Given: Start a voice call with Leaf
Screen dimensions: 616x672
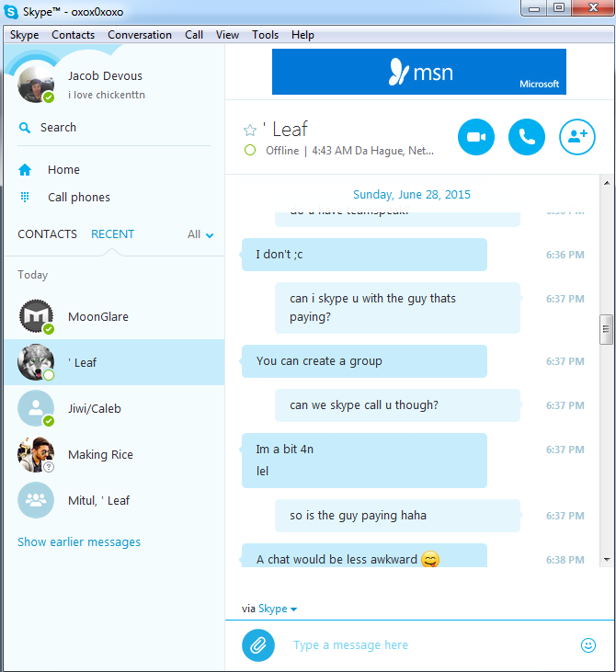Looking at the screenshot, I should point(527,137).
